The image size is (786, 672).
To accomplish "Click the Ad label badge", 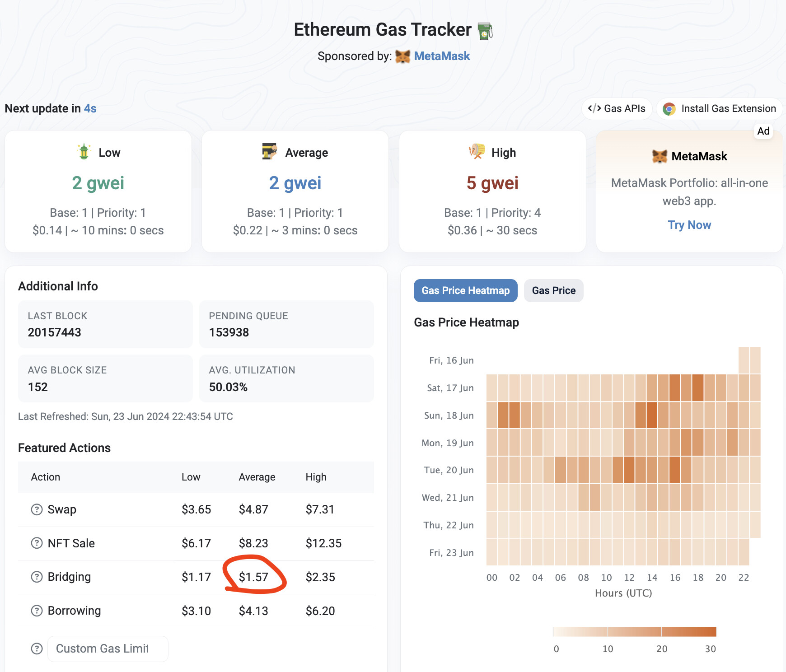I will pyautogui.click(x=763, y=131).
